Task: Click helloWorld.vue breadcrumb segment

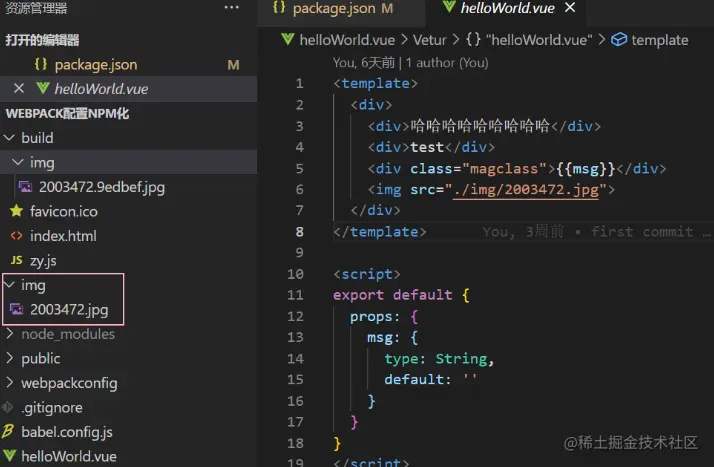Action: click(347, 40)
